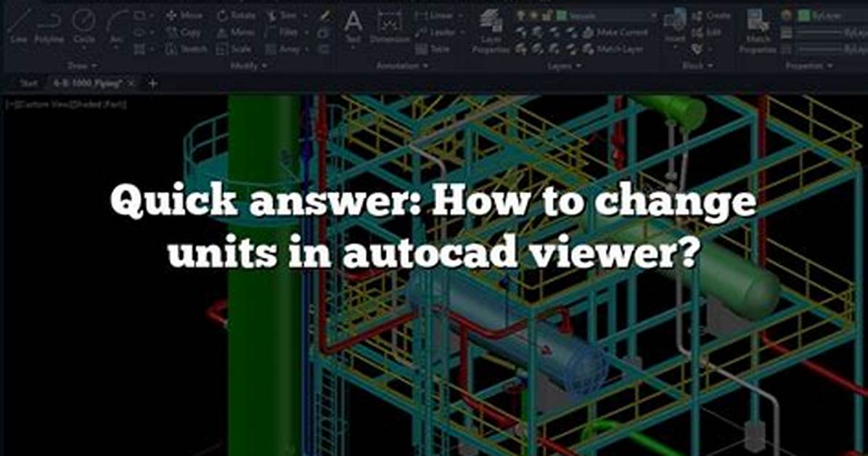Select the Mirror command
The height and width of the screenshot is (456, 868).
click(x=237, y=33)
